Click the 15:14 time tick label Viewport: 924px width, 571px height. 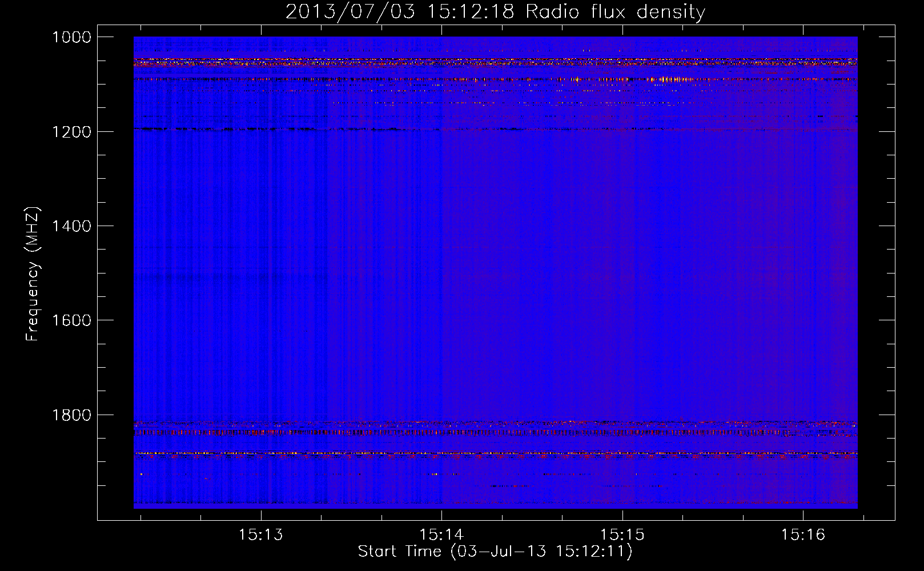coord(441,535)
